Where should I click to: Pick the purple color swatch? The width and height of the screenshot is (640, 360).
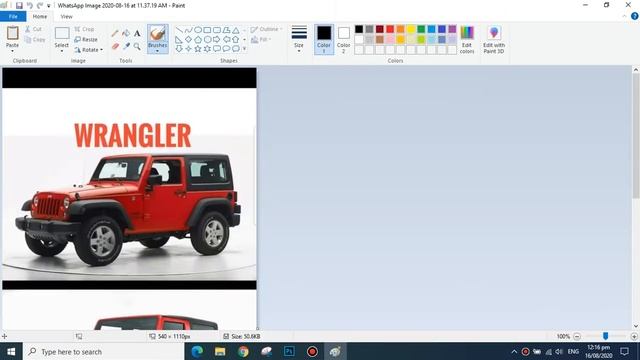[452, 29]
